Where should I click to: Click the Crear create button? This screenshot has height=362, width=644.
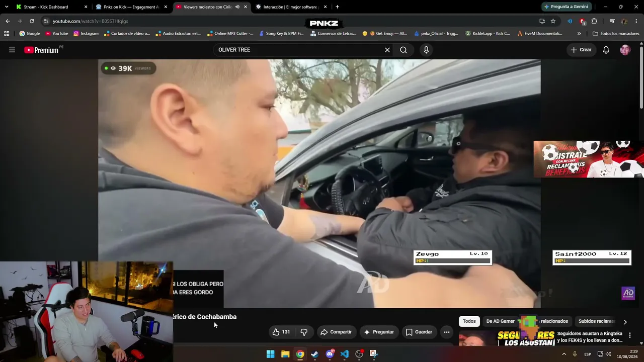click(581, 50)
